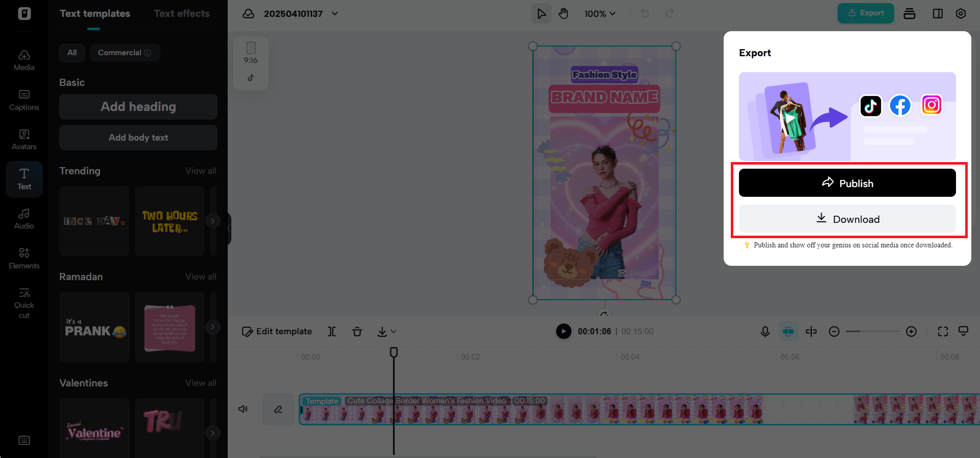Viewport: 980px width, 458px height.
Task: Mute the timeline track audio
Action: tap(243, 409)
